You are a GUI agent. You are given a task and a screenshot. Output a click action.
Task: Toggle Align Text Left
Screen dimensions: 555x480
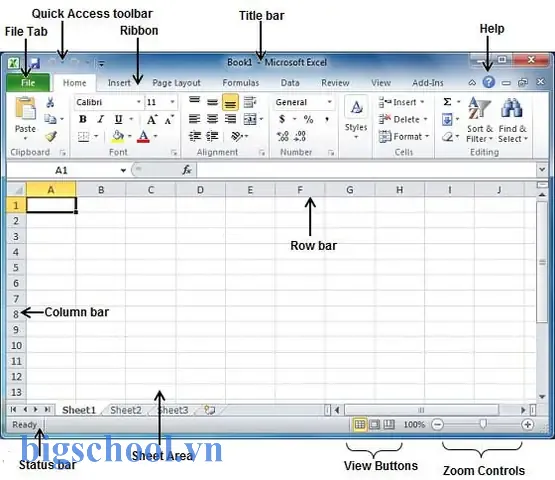coord(194,119)
